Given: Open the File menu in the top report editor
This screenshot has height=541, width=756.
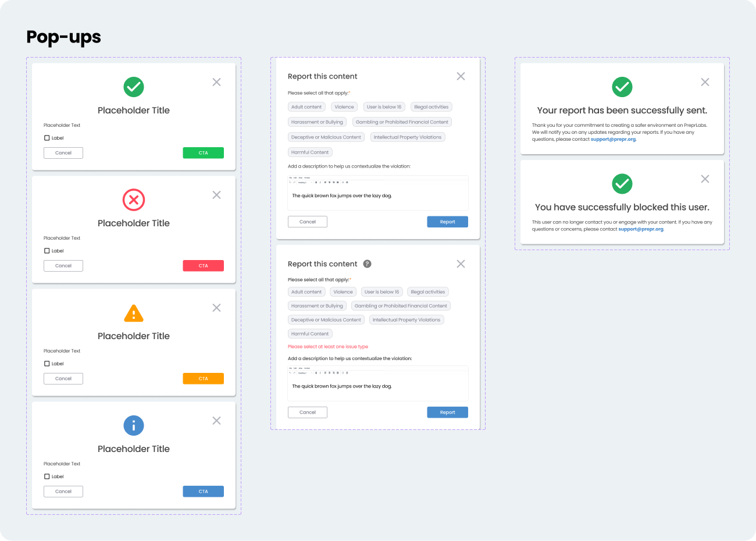Looking at the screenshot, I should pyautogui.click(x=290, y=178).
